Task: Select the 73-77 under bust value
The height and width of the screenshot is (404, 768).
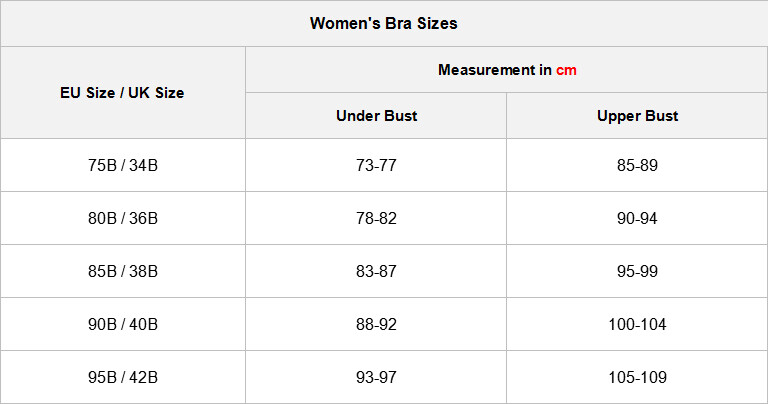Action: point(376,166)
